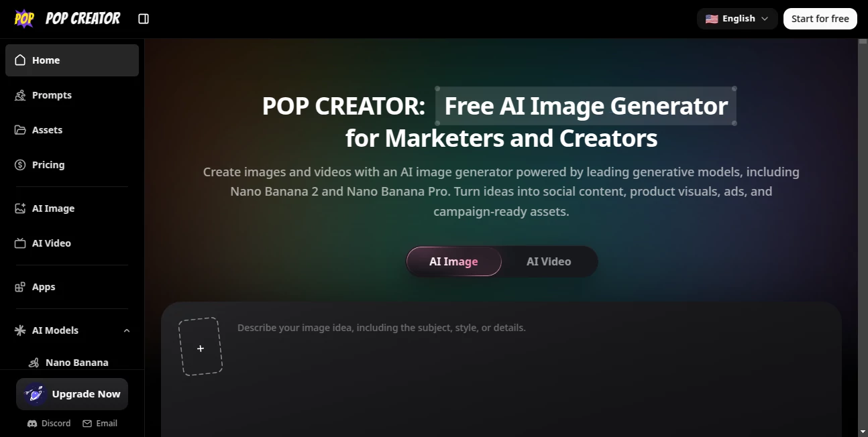
Task: Click the Home house icon
Action: (x=20, y=60)
